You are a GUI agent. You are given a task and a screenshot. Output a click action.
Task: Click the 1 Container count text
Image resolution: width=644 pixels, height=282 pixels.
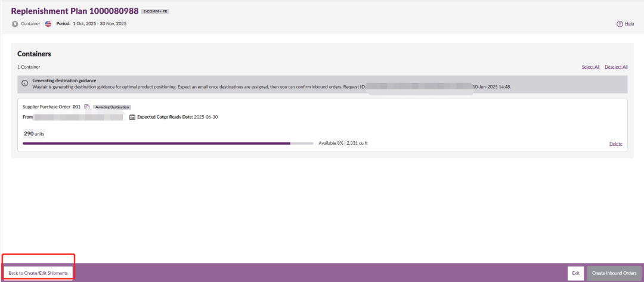29,67
